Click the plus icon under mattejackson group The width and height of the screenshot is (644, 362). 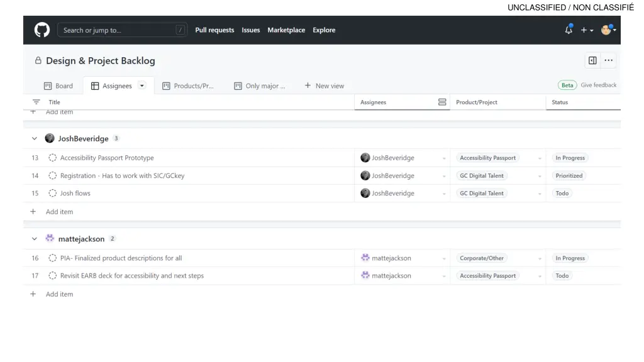pos(33,294)
